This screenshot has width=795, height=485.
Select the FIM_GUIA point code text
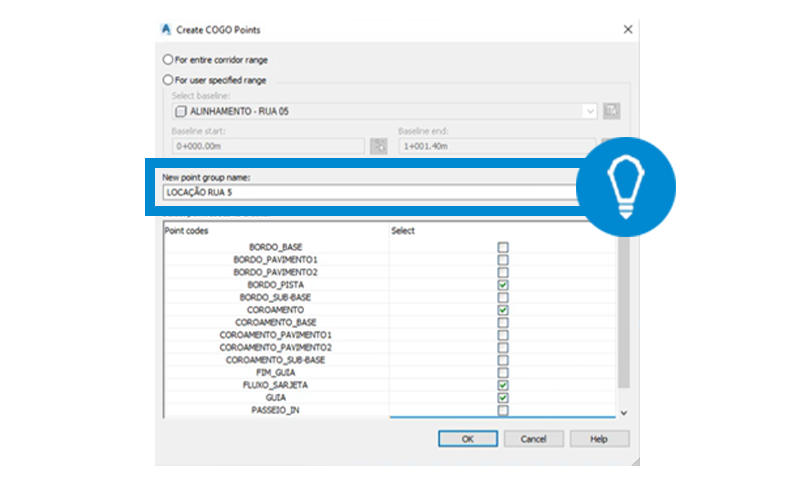pyautogui.click(x=275, y=372)
